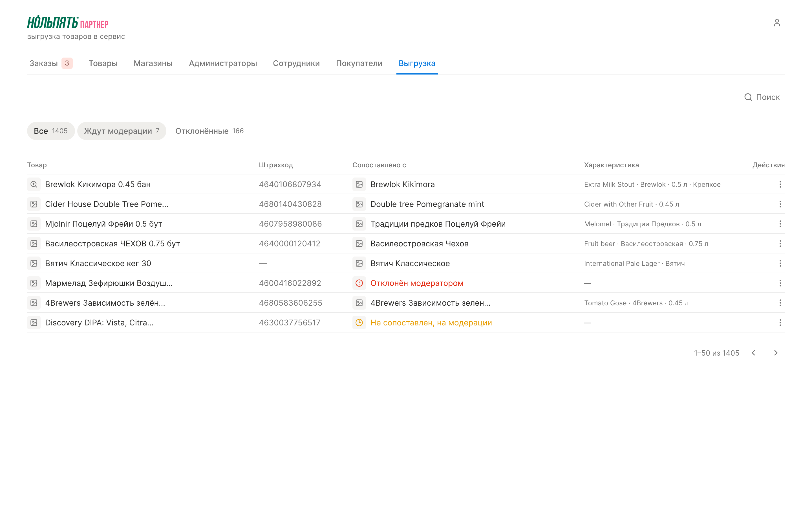Click matched image icon beside Double tree Pomegranate mint
Screen dimensions: 812x508
[x=359, y=204]
